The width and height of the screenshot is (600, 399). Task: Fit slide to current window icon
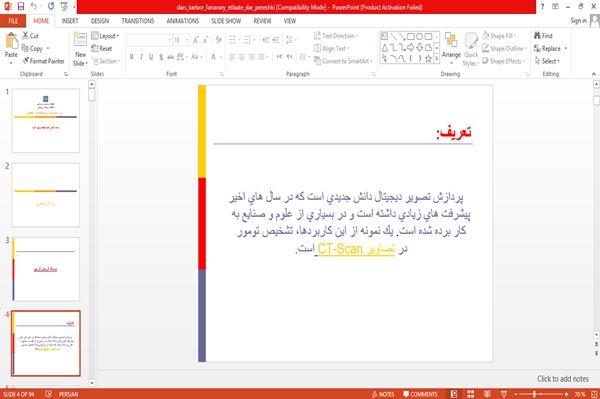[x=594, y=394]
